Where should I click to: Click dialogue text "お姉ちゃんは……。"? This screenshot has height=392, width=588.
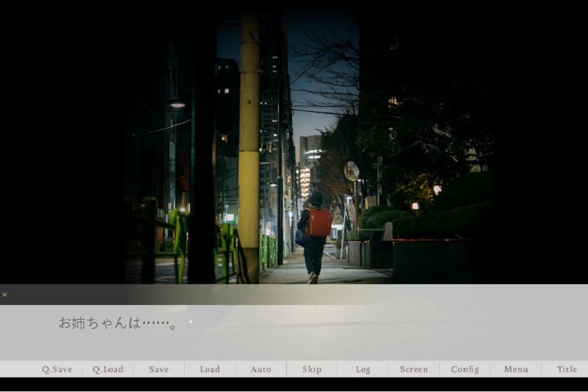(118, 323)
